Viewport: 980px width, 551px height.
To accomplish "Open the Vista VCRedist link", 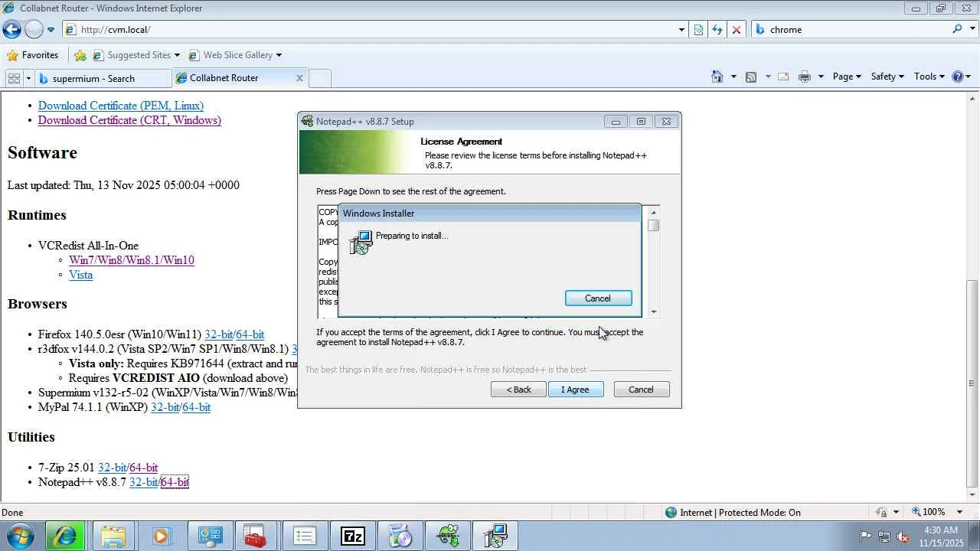I will coord(80,275).
